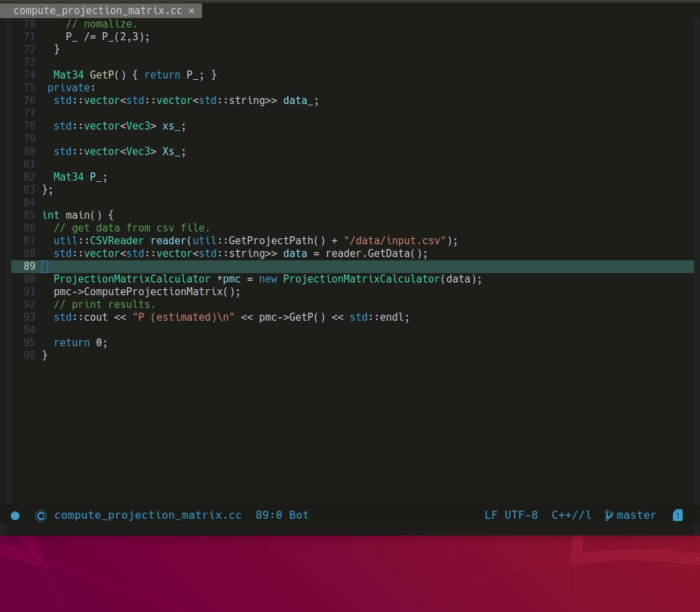Click the "P (estimated)\n" string

click(x=183, y=317)
